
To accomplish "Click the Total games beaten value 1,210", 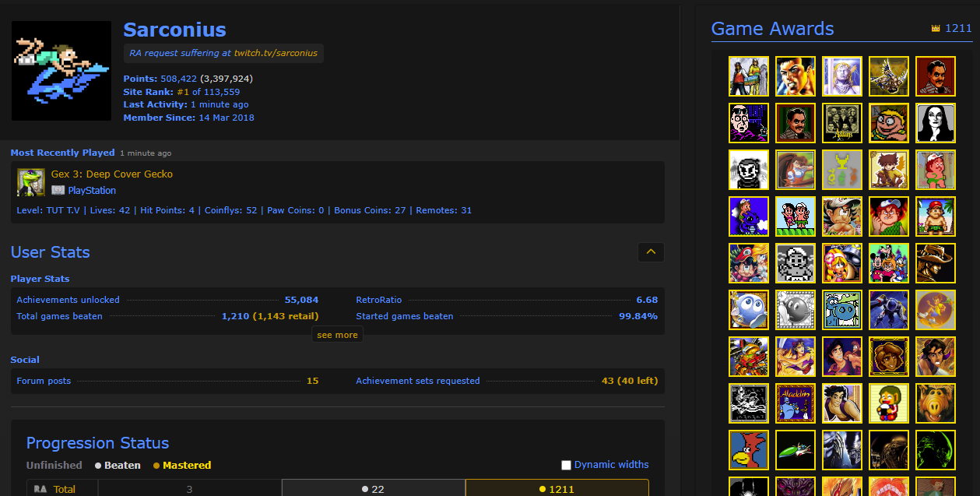I will pyautogui.click(x=235, y=316).
